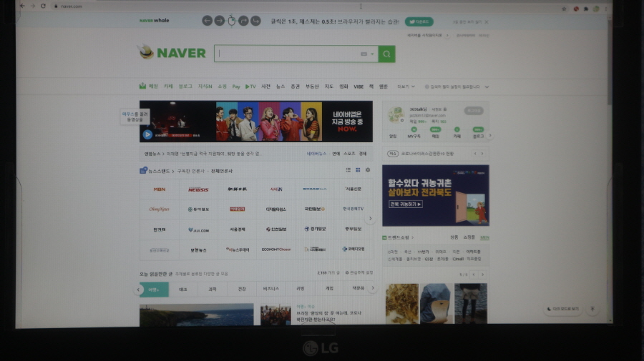644x361 pixels.
Task: Reload the page using browser refresh icon
Action: (43, 6)
